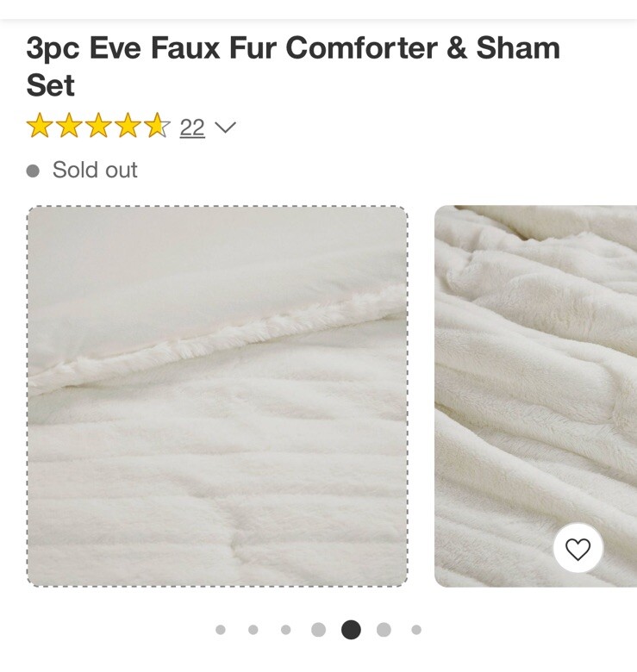Image resolution: width=637 pixels, height=672 pixels.
Task: Click the 3pc Eve Faux Fur title
Action: [x=293, y=66]
